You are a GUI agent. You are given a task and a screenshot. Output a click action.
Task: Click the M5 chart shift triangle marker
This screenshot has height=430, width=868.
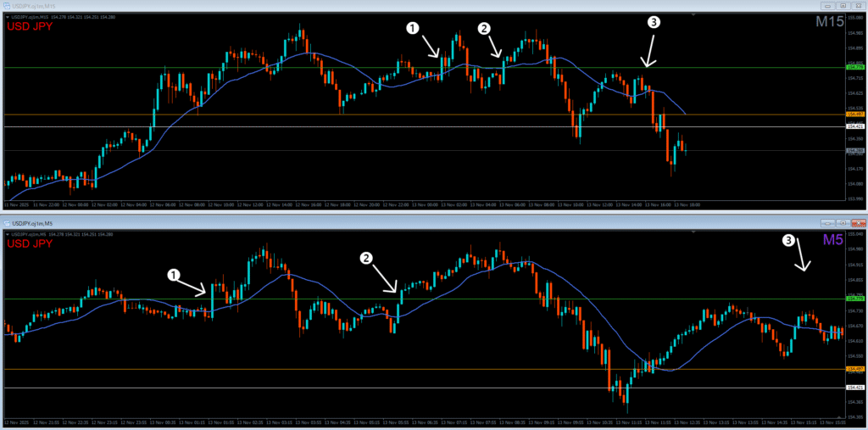(693, 232)
